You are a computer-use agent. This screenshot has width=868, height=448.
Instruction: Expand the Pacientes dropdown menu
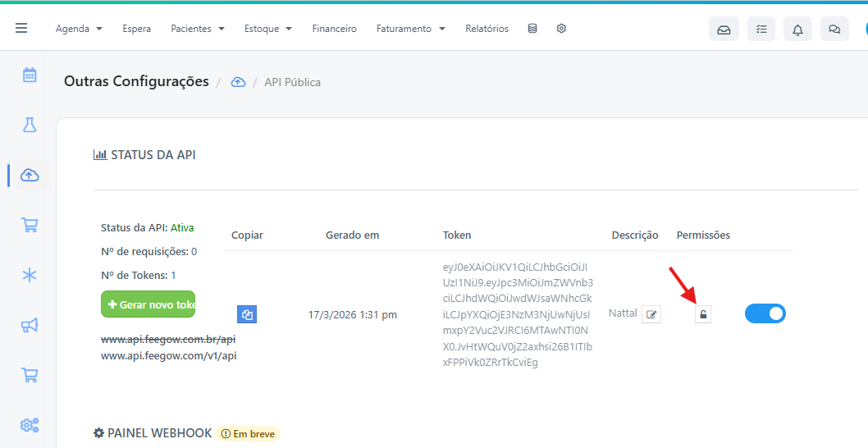coord(198,28)
